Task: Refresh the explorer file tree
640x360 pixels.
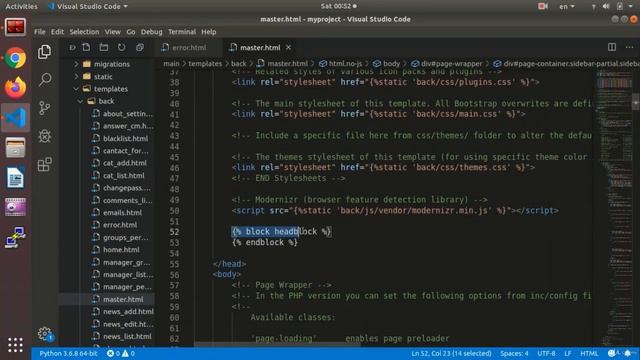Action: [x=122, y=47]
